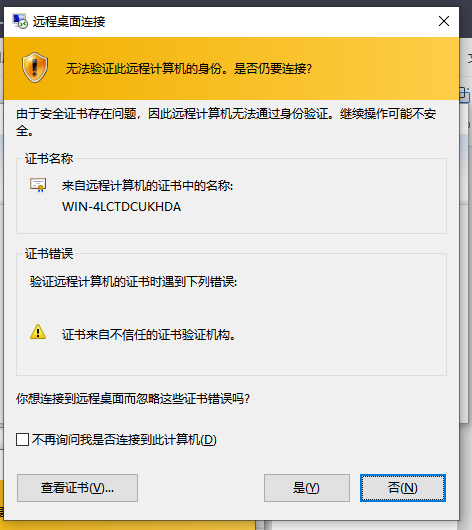
Task: Confirm the connection with the 是(Y) button
Action: (307, 488)
